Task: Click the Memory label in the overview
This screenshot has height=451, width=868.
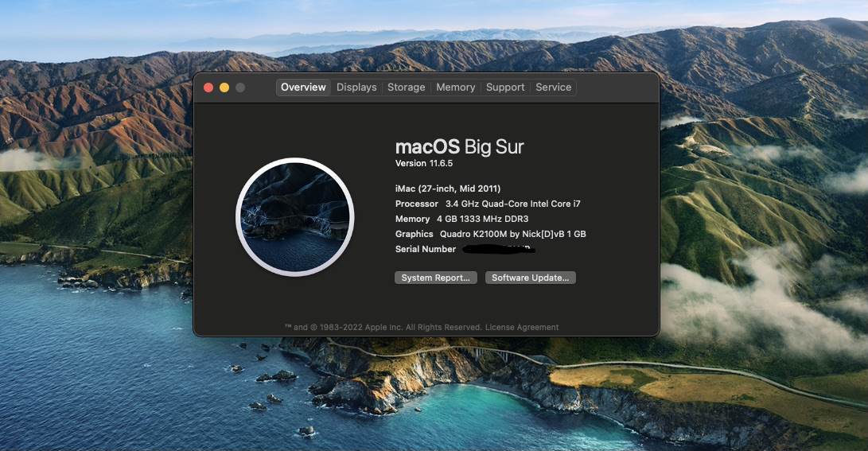Action: (x=412, y=219)
